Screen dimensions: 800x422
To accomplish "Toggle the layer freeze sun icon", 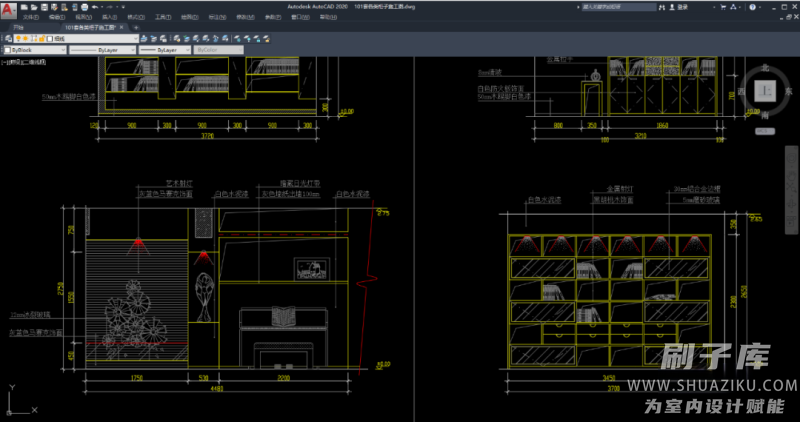I will pos(27,38).
